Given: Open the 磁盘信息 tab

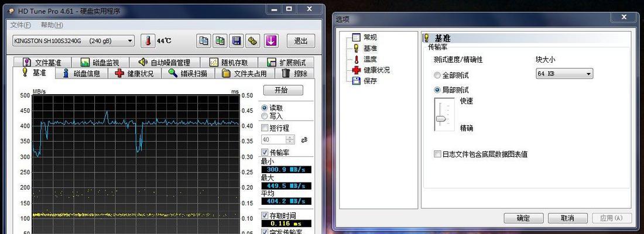Looking at the screenshot, I should coord(81,74).
